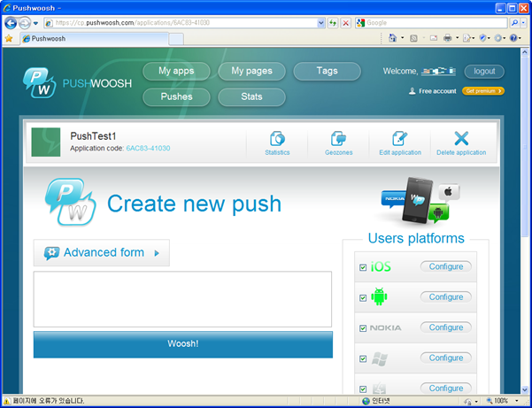The height and width of the screenshot is (408, 532).
Task: Click the Print toolbar icon
Action: [448, 38]
